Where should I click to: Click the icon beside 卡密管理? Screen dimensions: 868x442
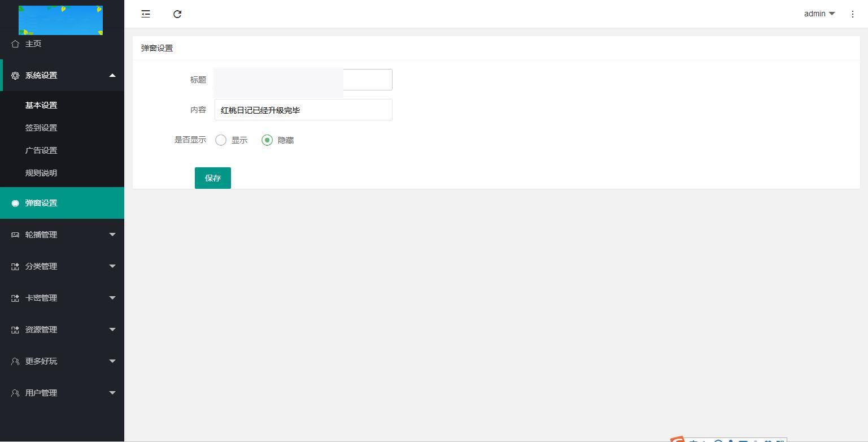(x=14, y=298)
